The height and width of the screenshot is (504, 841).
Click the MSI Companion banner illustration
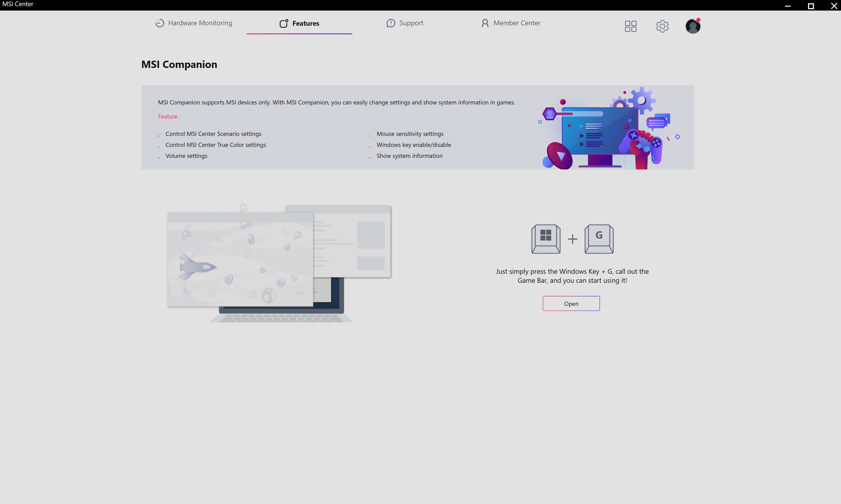click(608, 129)
